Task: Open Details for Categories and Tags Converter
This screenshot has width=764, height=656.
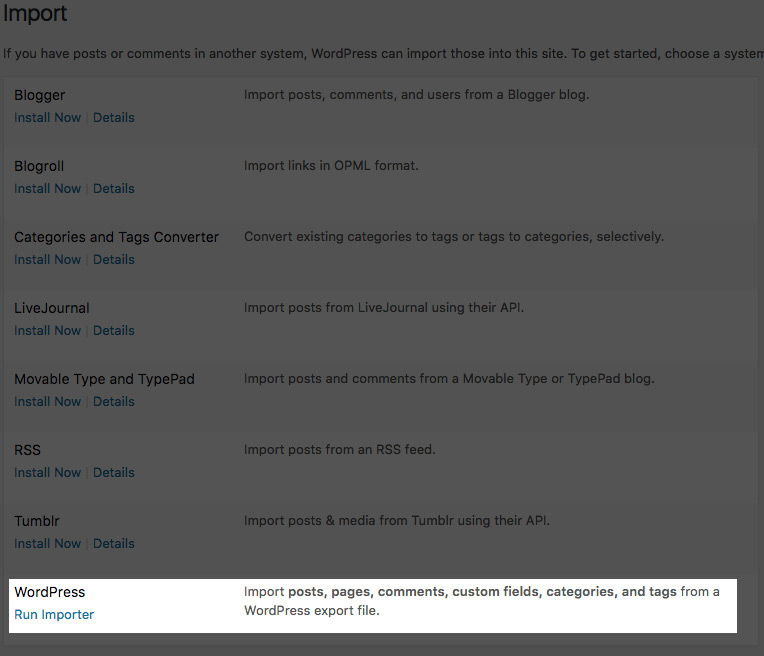Action: point(114,259)
